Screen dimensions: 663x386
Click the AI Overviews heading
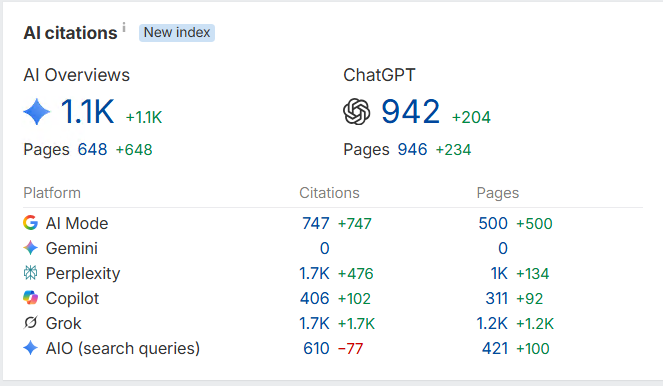click(77, 75)
